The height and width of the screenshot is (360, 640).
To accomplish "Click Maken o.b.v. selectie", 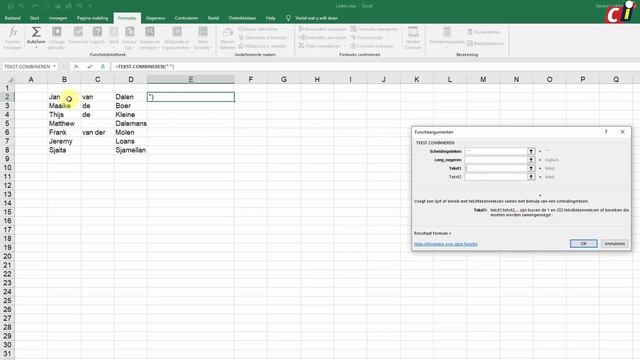I will point(262,46).
